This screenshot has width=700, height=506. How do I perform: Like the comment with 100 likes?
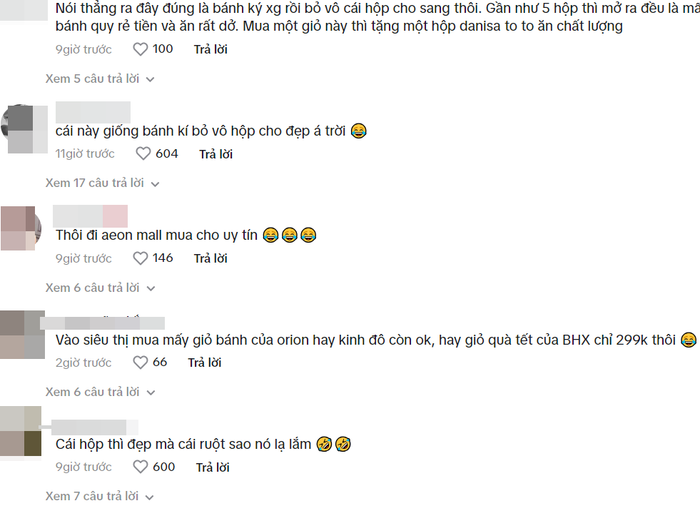pos(140,49)
